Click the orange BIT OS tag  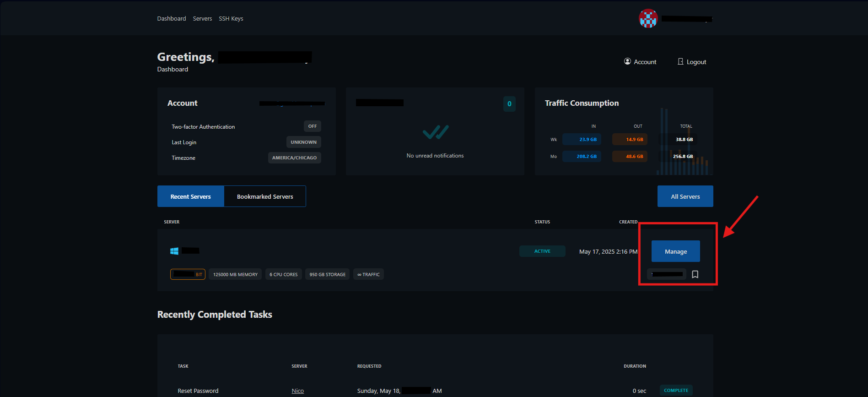[x=188, y=274]
